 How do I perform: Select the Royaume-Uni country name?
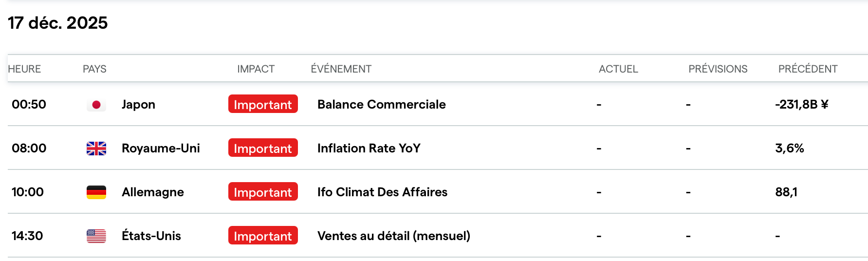pyautogui.click(x=161, y=148)
